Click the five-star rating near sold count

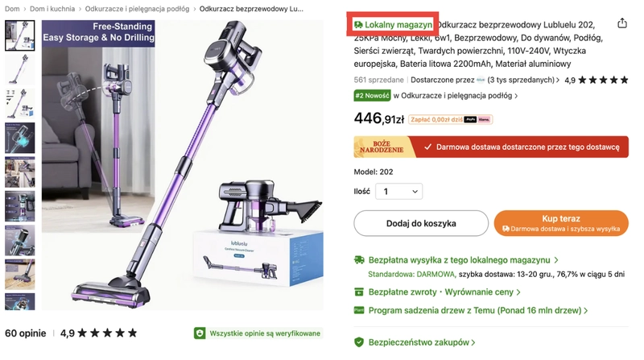coord(603,80)
